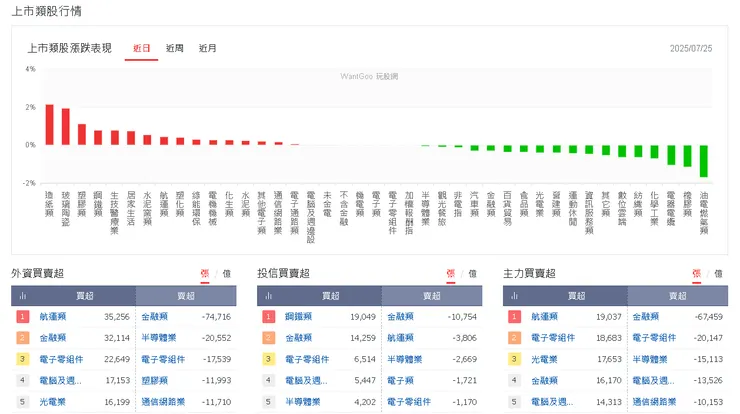This screenshot has height=414, width=740.
Task: Open 半導體業 link with -20,552 in 外資賣超
Action: coord(159,338)
